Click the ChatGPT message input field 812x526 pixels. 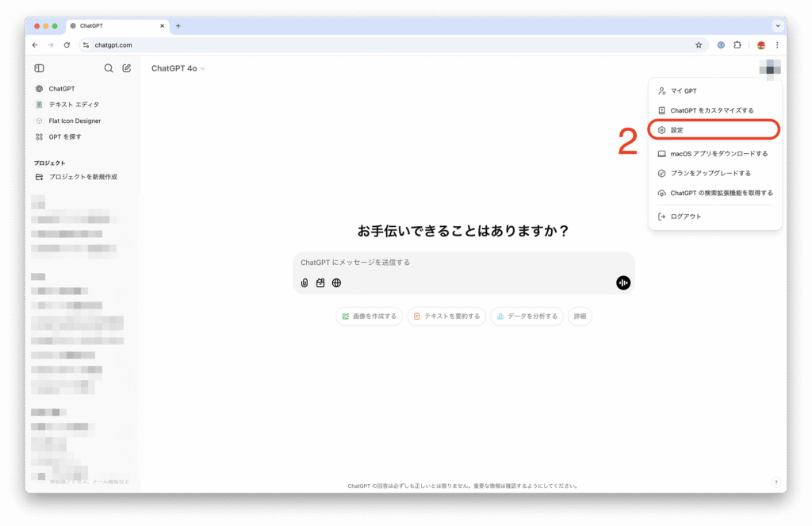[463, 263]
